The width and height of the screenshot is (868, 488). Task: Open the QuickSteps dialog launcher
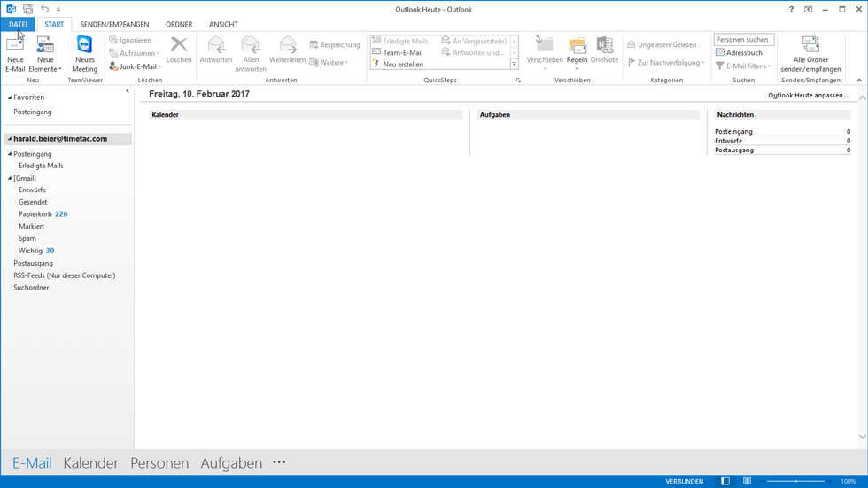point(519,81)
